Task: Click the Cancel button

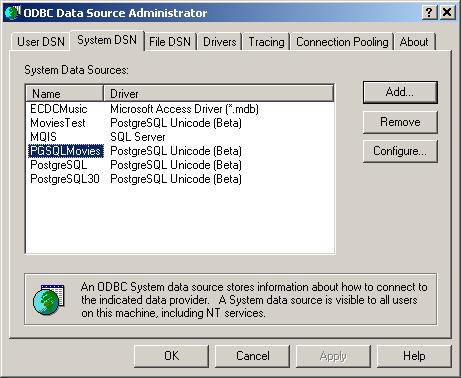Action: click(x=253, y=356)
